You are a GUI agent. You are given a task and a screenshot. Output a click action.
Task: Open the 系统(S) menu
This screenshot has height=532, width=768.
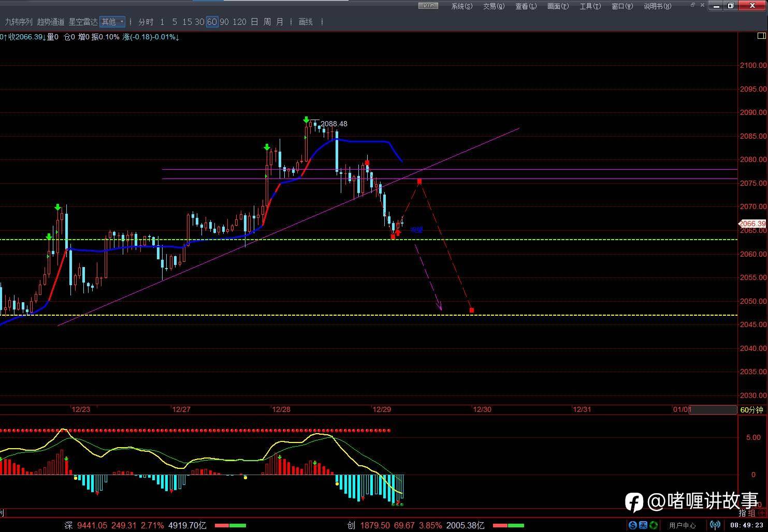pos(461,6)
